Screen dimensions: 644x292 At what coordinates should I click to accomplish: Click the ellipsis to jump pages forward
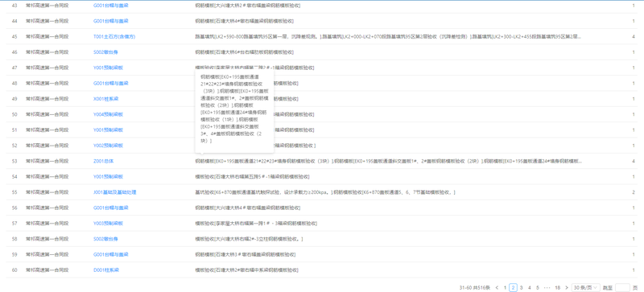point(547,287)
